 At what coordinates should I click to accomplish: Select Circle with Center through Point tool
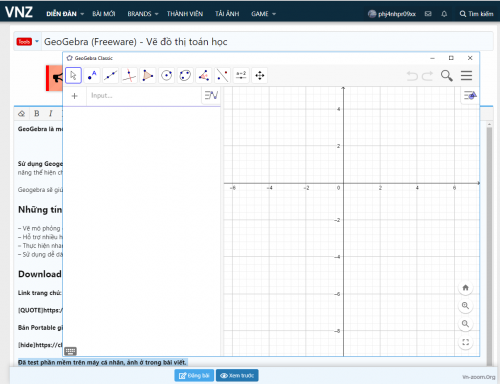[x=166, y=75]
